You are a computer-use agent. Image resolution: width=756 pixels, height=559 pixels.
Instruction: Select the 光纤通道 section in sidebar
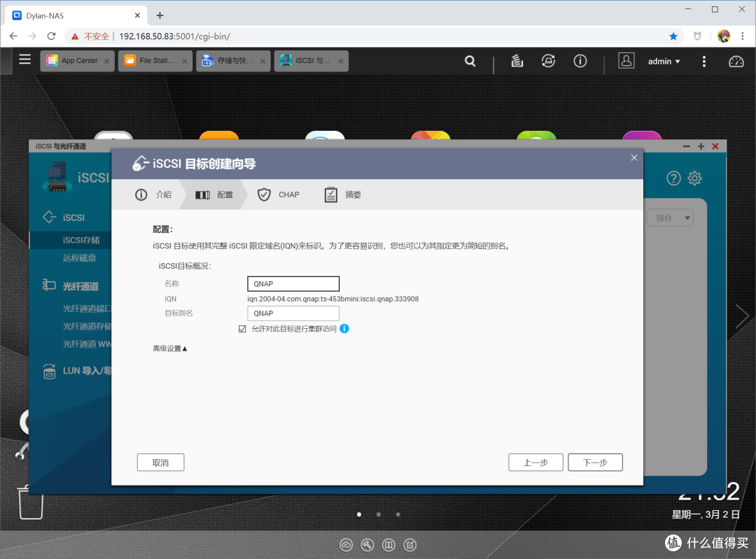(x=71, y=286)
